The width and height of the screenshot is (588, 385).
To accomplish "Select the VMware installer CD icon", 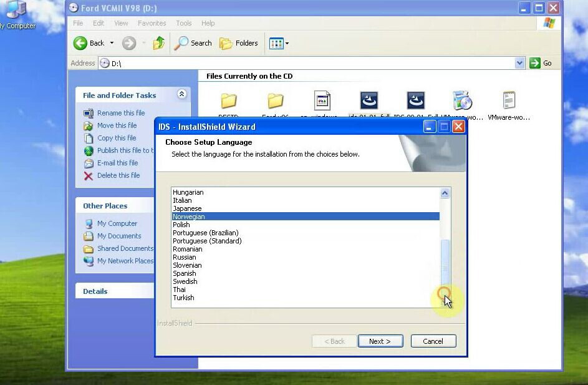I will click(463, 100).
